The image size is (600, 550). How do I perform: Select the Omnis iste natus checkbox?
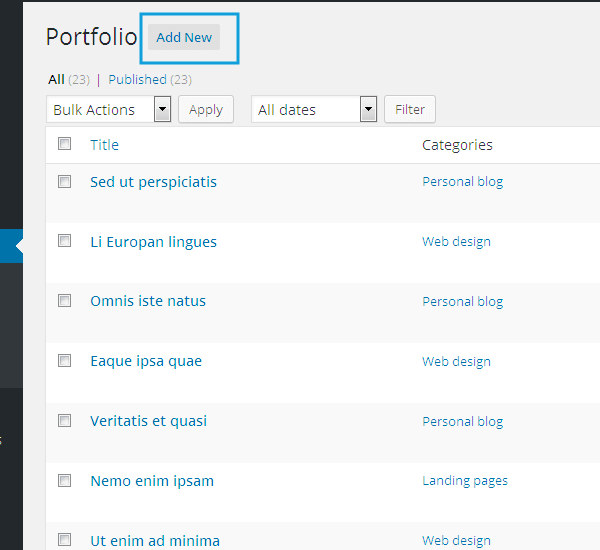[x=65, y=301]
